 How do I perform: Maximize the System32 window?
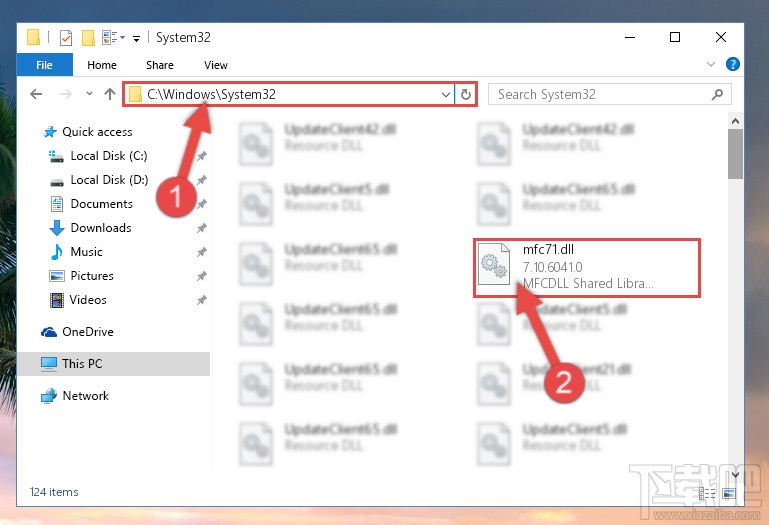coord(675,37)
